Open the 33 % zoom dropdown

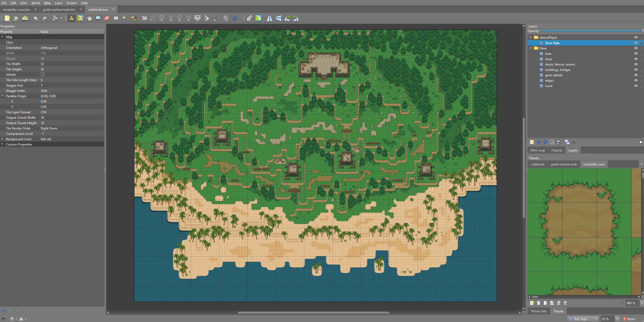coord(617,319)
